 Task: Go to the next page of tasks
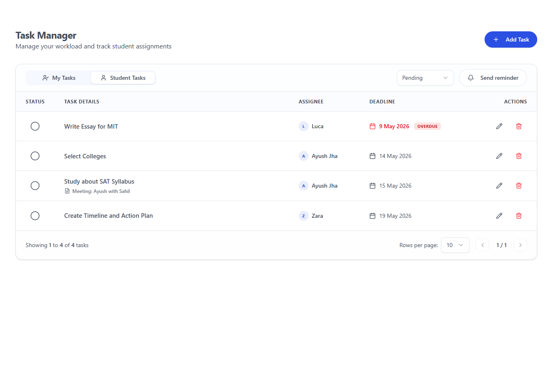[x=520, y=245]
